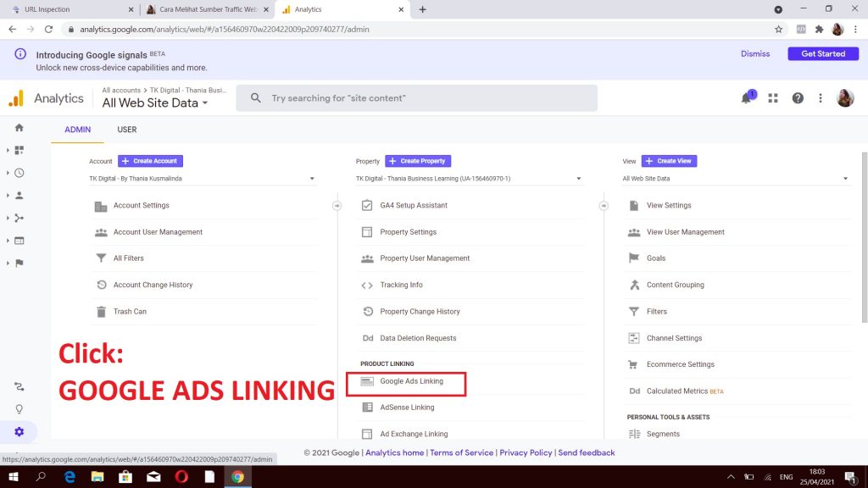This screenshot has height=488, width=868.
Task: Switch to the Cara Melihat Sumber Traffic tab
Action: (x=207, y=9)
